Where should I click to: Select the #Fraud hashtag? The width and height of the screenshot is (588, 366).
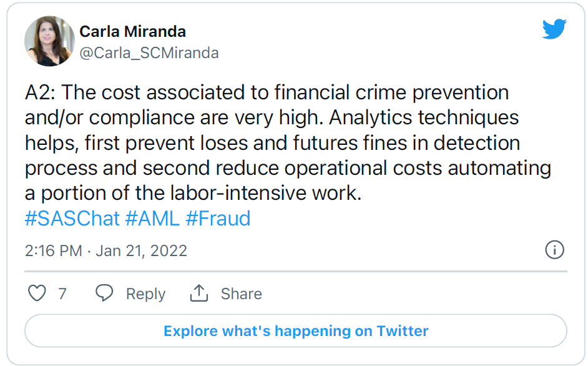click(218, 219)
